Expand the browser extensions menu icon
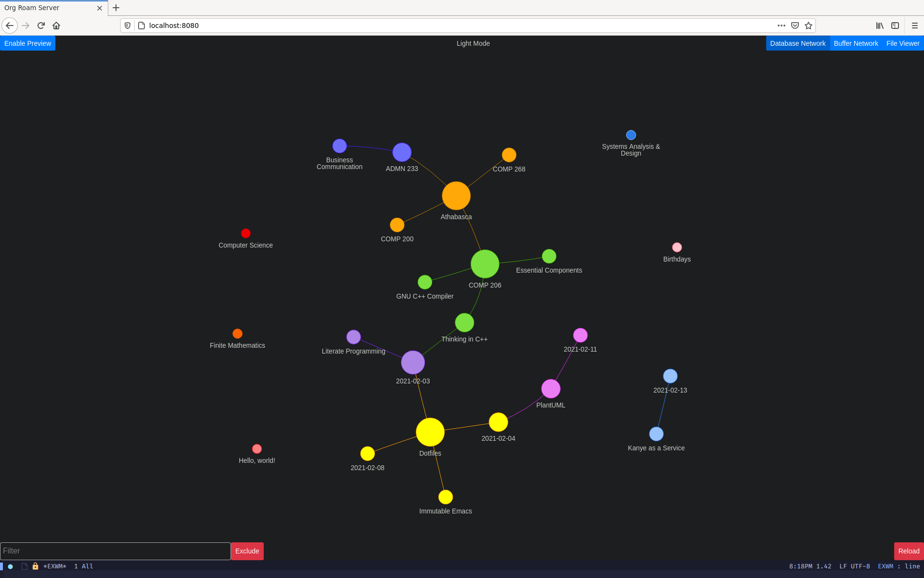 pos(783,26)
